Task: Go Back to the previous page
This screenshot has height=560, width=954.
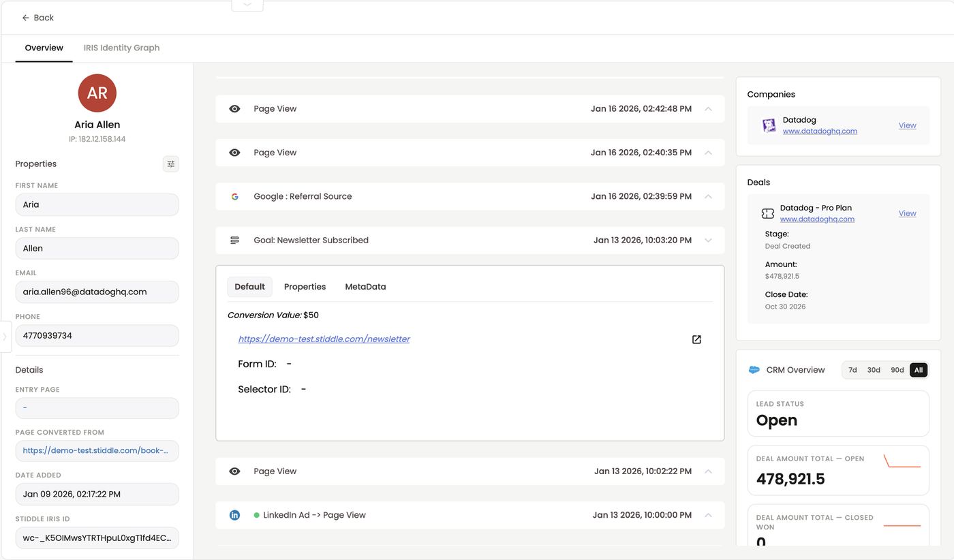Action: click(x=38, y=18)
